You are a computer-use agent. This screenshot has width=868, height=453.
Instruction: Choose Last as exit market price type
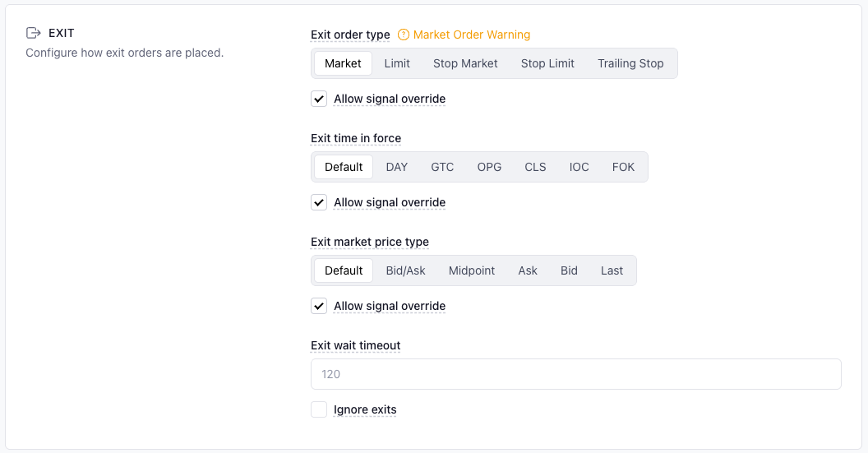[x=612, y=270]
